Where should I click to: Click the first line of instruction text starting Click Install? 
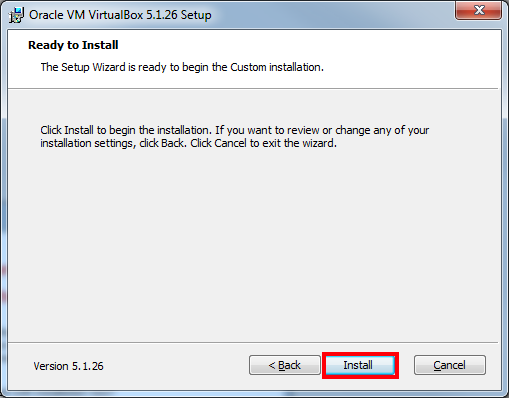[x=235, y=130]
